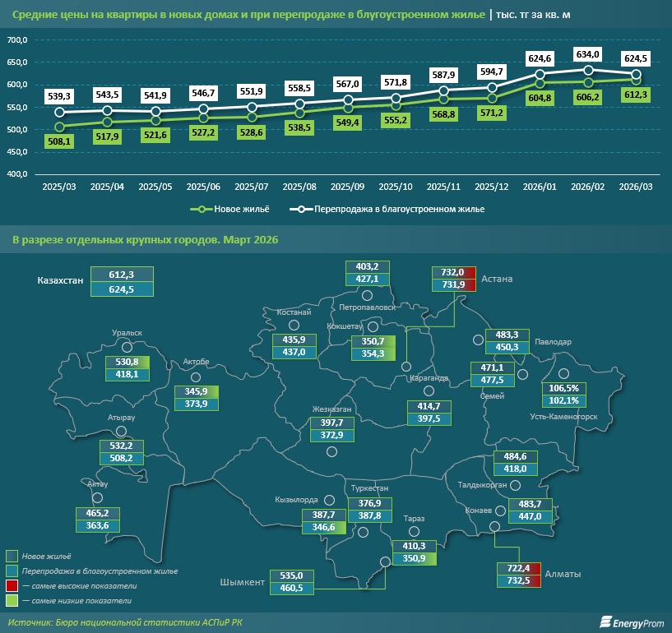Click the 508,1 data label for 2025/03
This screenshot has height=633, width=672.
[60, 141]
